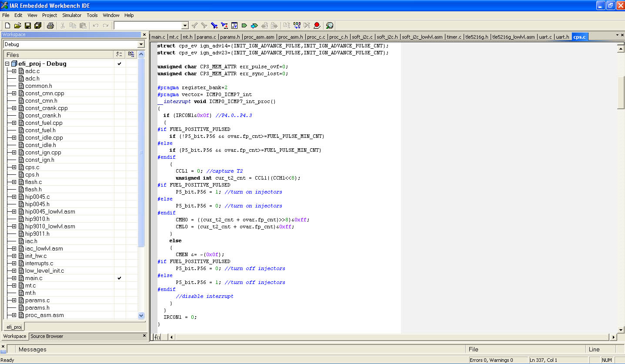Viewport: 625px width, 364px height.
Task: Select interrupts.c in the workspace file tree
Action: coord(39,264)
